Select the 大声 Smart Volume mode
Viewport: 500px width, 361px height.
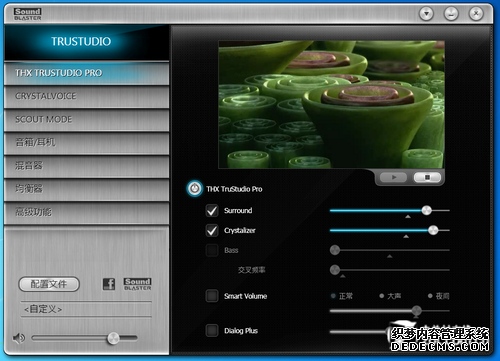point(390,296)
